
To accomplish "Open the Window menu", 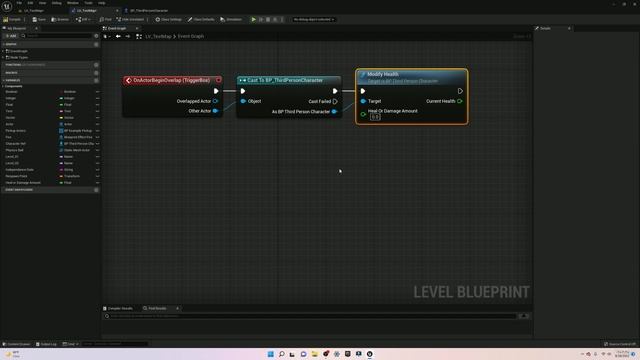I will tap(73, 3).
